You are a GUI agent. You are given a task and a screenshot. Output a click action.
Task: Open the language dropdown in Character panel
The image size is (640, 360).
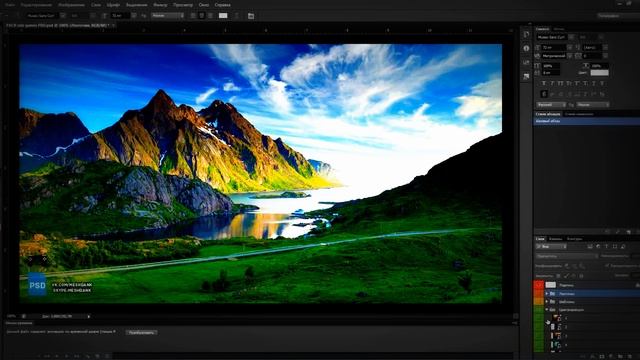tap(551, 104)
